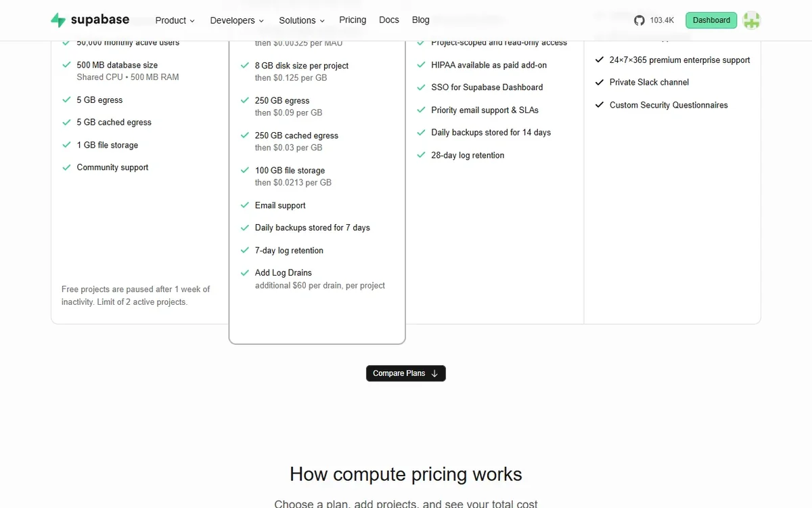Click checkmark beside 5 GB cached egress
The image size is (812, 508).
(x=66, y=122)
